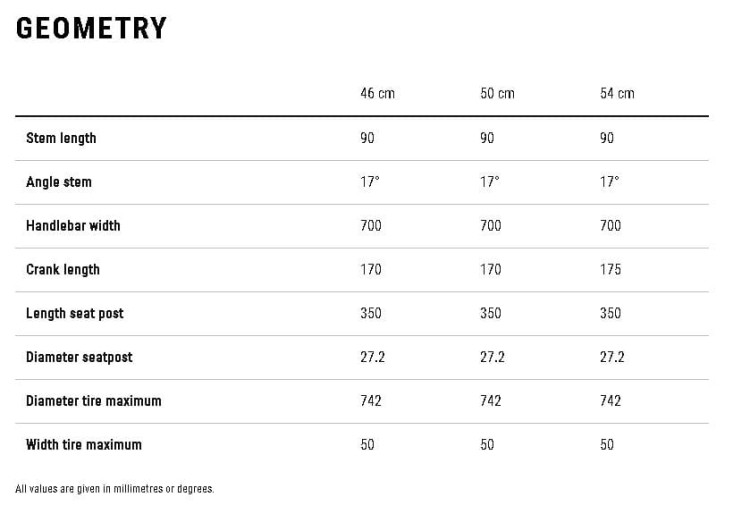Click the 46 cm stem length value
The image size is (750, 514).
[x=367, y=138]
